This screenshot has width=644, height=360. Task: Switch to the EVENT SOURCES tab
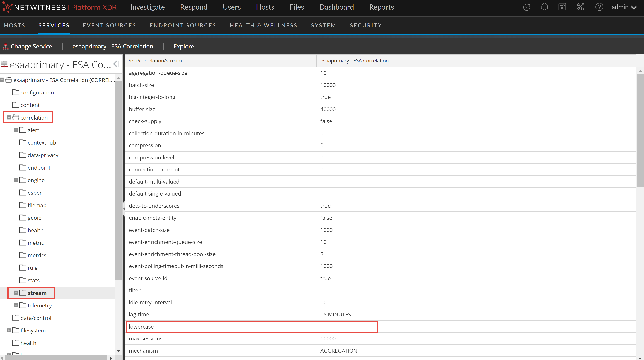(x=109, y=26)
